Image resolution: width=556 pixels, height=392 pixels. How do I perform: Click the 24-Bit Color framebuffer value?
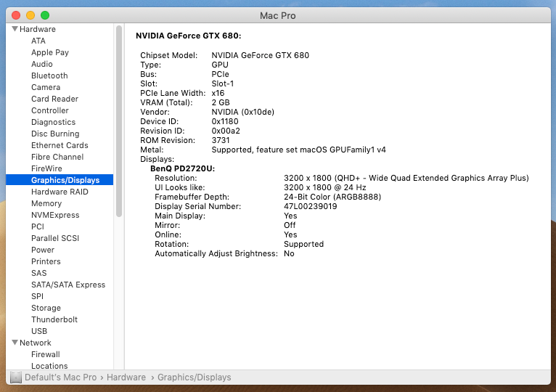332,197
